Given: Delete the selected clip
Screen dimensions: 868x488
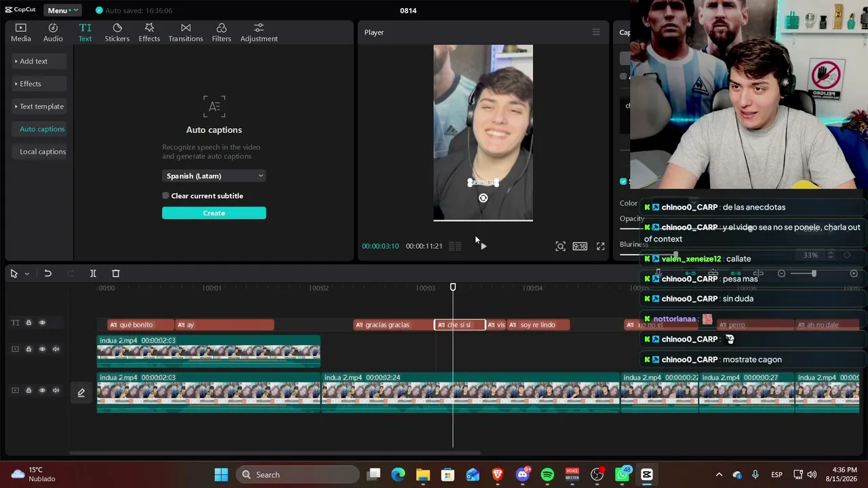Looking at the screenshot, I should (115, 273).
